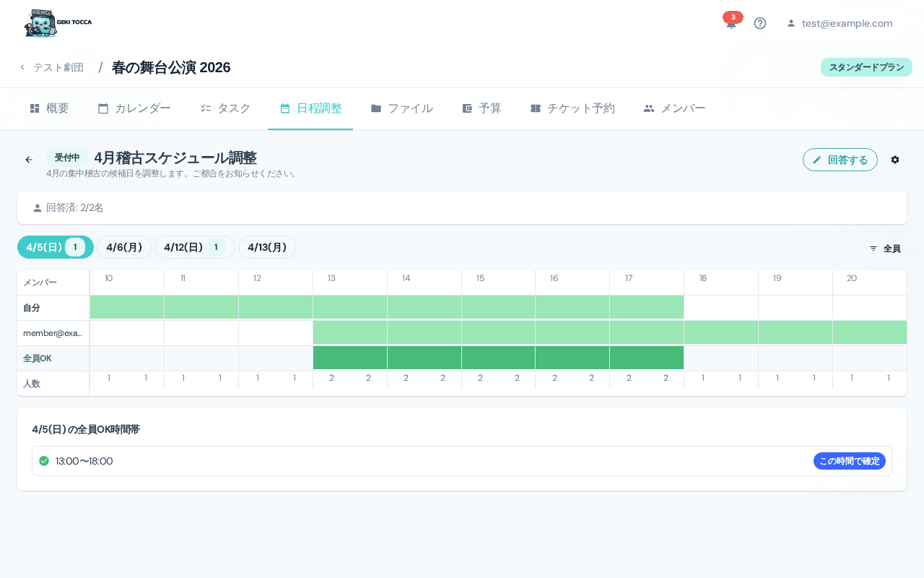
Task: Click the この時間で確定 button
Action: [849, 461]
